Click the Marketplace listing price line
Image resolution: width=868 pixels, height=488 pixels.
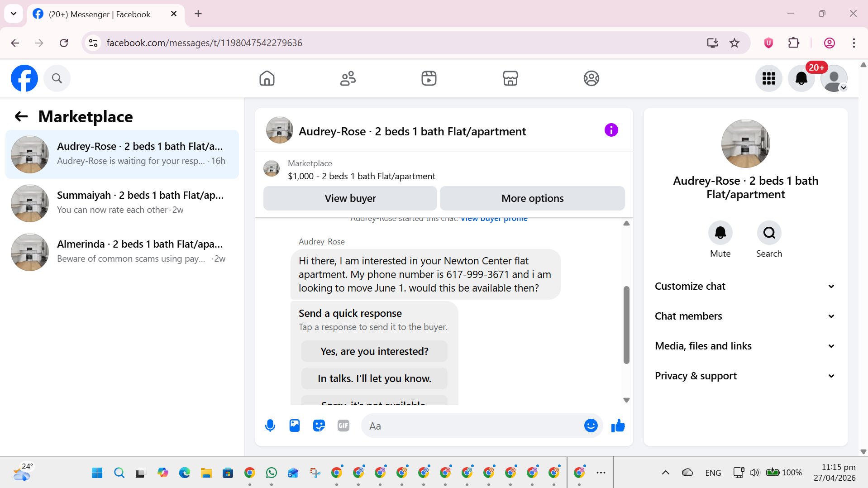click(x=362, y=176)
